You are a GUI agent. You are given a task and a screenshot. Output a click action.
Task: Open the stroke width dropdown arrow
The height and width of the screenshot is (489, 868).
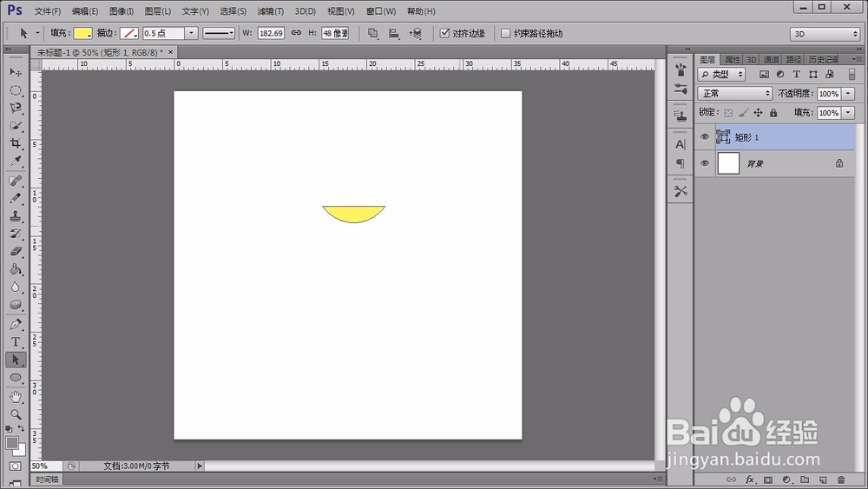191,33
